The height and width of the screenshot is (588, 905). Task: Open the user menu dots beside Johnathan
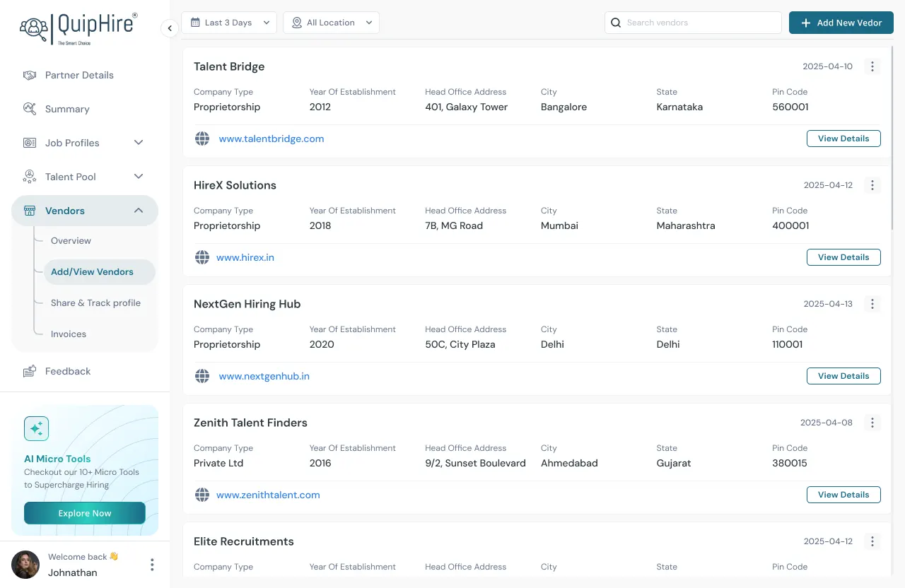click(x=152, y=565)
